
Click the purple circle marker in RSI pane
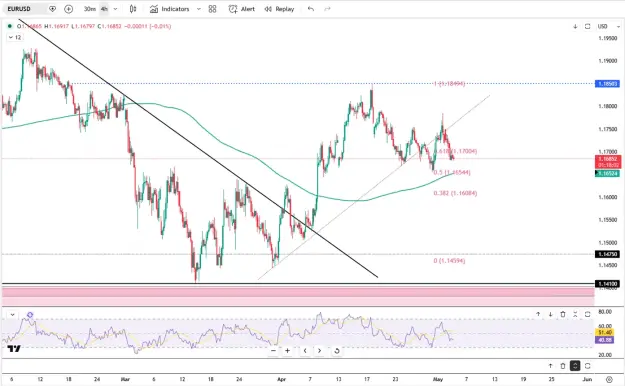[x=30, y=315]
